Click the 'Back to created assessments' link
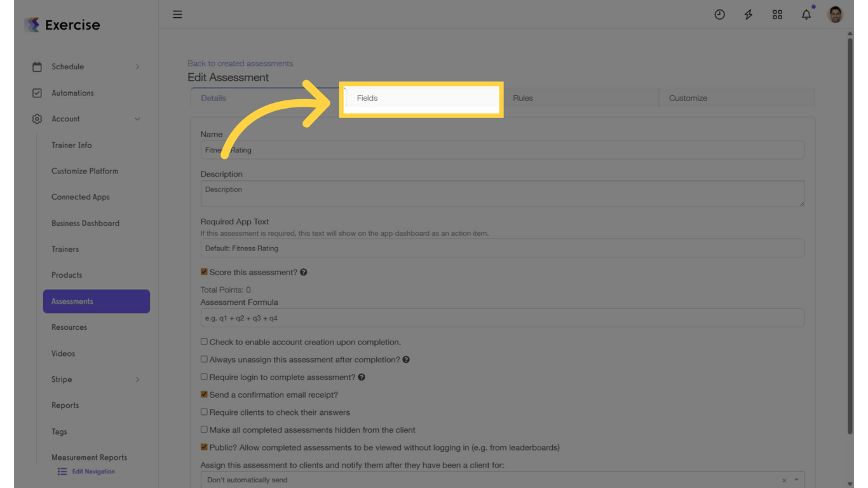The image size is (868, 488). pos(240,63)
